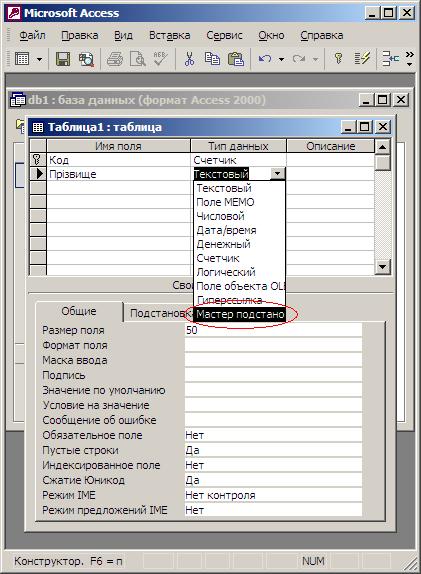The width and height of the screenshot is (421, 574).
Task: Open the Вид menu
Action: pyautogui.click(x=123, y=35)
